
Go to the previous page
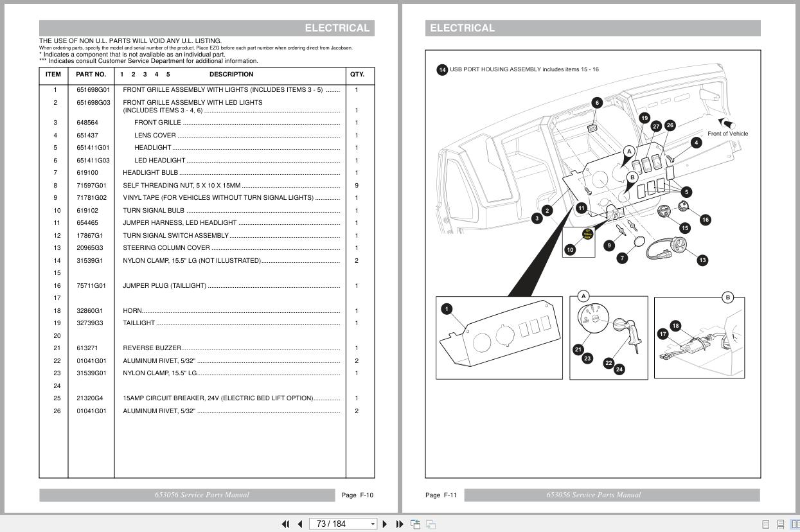click(x=300, y=524)
